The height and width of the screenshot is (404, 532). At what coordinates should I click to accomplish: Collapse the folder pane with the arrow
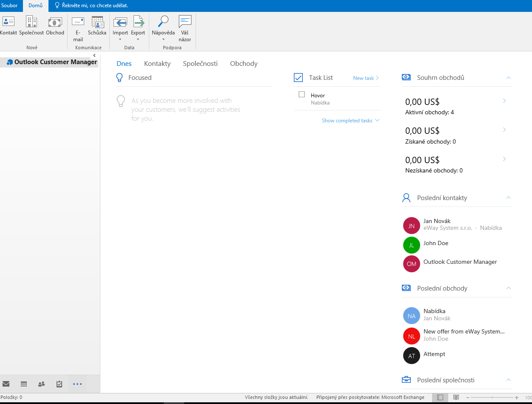tap(94, 55)
